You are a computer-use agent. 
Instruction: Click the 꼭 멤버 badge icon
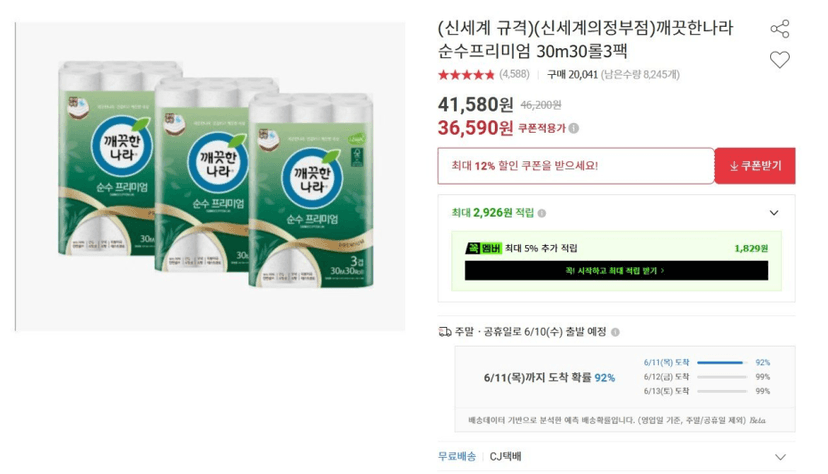click(483, 248)
